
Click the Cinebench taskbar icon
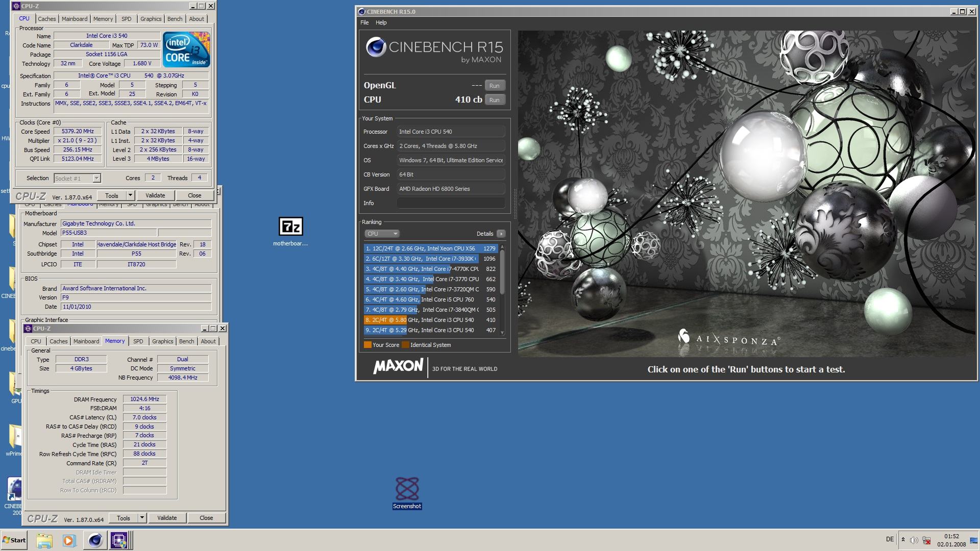pos(95,540)
